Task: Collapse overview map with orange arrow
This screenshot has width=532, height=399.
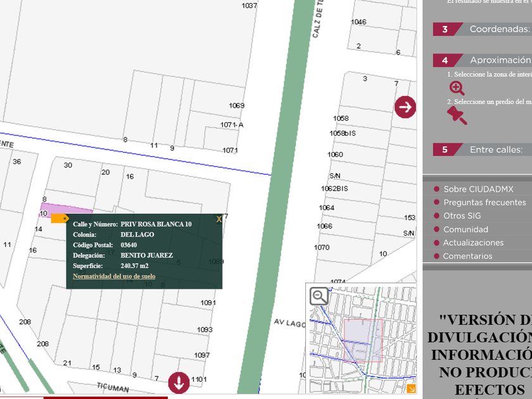Action: coord(411,388)
